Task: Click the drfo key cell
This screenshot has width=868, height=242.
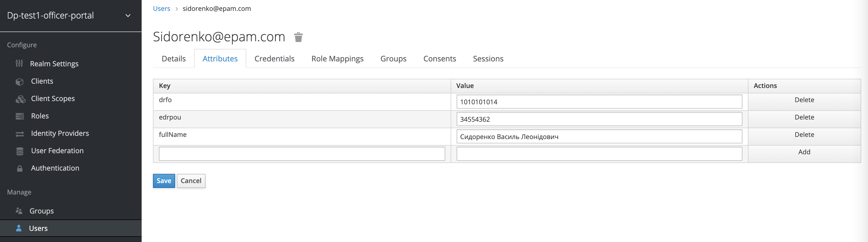Action: click(302, 102)
